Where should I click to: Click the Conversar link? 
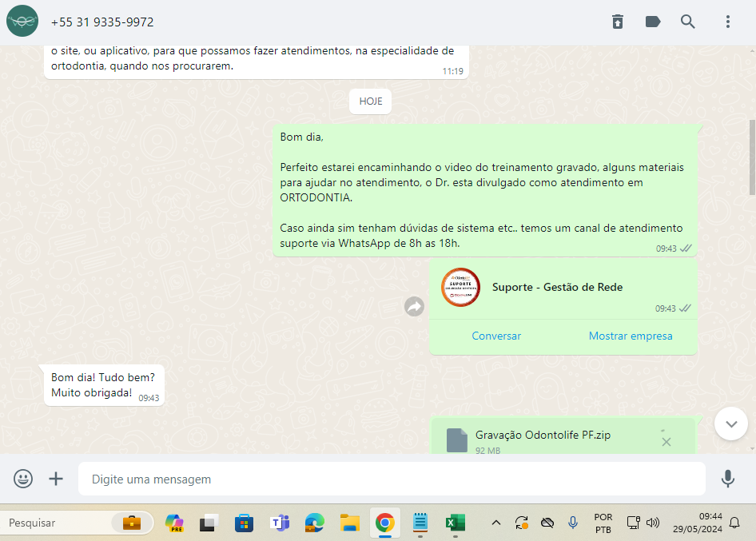click(496, 336)
